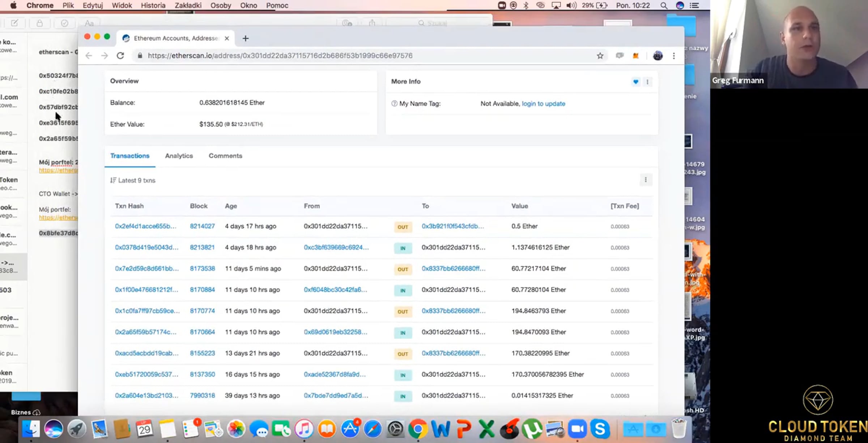Close the Ethereum Accounts tab

(x=227, y=38)
